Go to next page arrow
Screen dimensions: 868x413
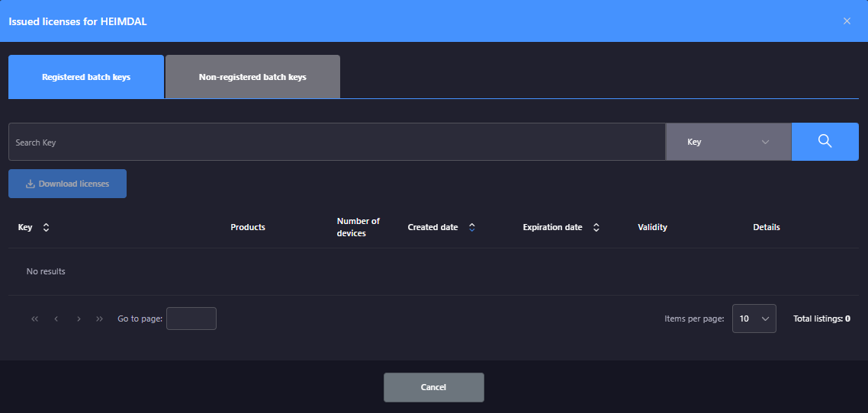(79, 319)
